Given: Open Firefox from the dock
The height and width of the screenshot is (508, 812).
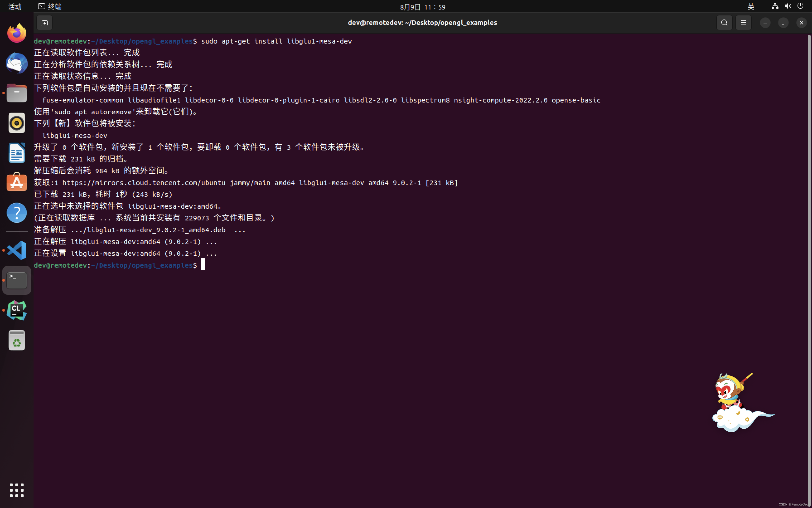Looking at the screenshot, I should click(17, 33).
